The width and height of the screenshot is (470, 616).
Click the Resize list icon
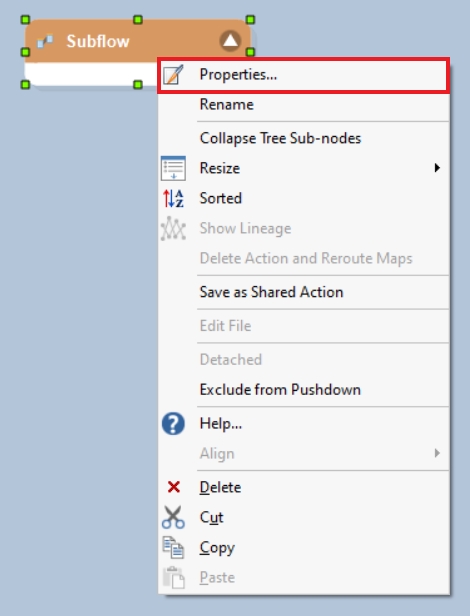[x=173, y=168]
